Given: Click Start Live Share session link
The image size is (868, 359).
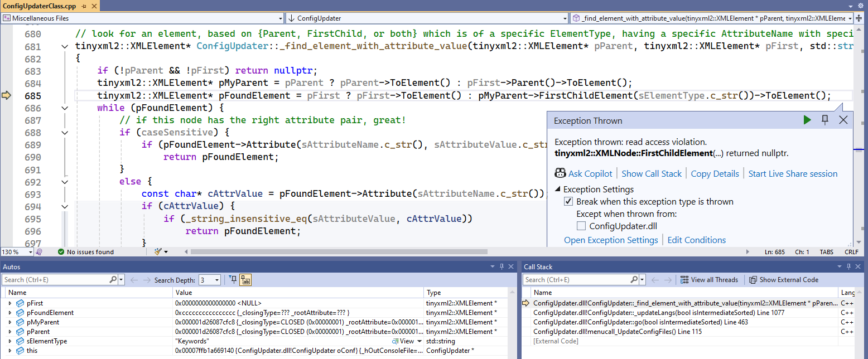Looking at the screenshot, I should click(793, 174).
